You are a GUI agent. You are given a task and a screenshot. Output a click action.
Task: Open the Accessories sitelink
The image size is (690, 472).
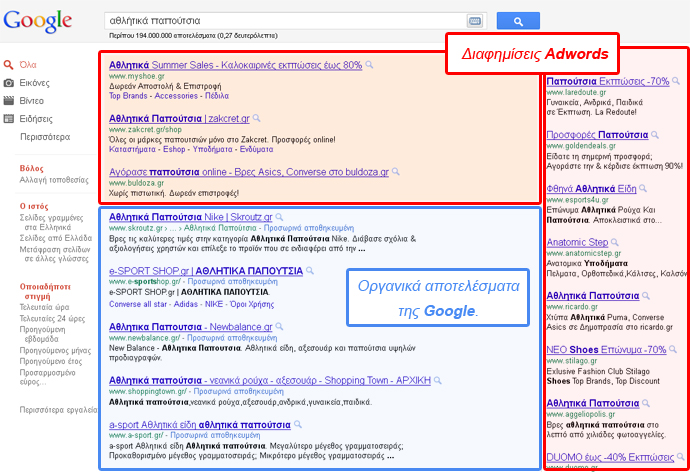click(x=176, y=96)
